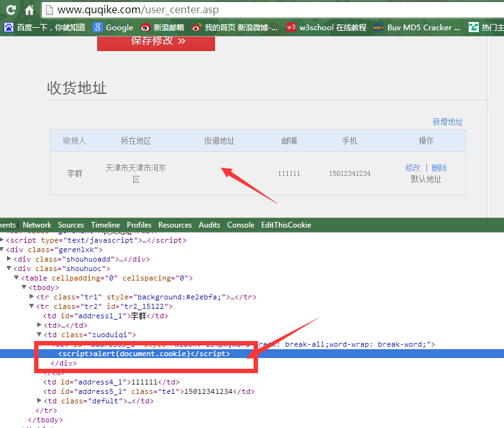Click the 手机 column header
Viewport: 504px width, 428px height.
pos(349,141)
